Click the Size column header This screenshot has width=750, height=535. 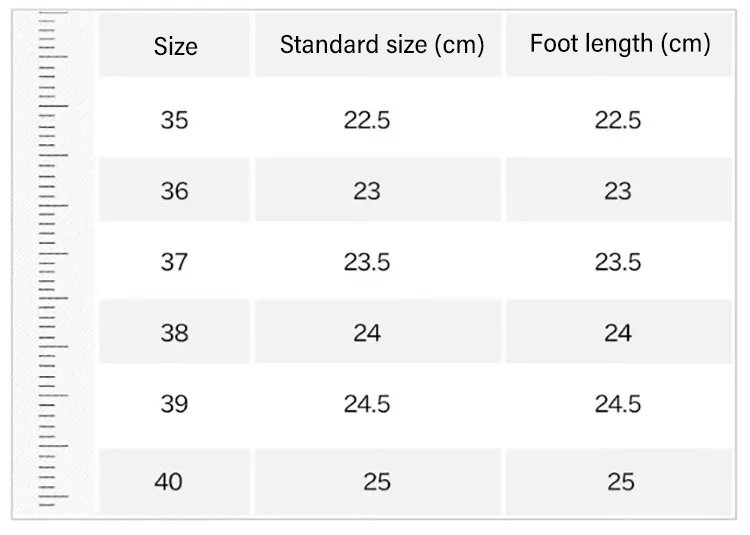coord(175,46)
